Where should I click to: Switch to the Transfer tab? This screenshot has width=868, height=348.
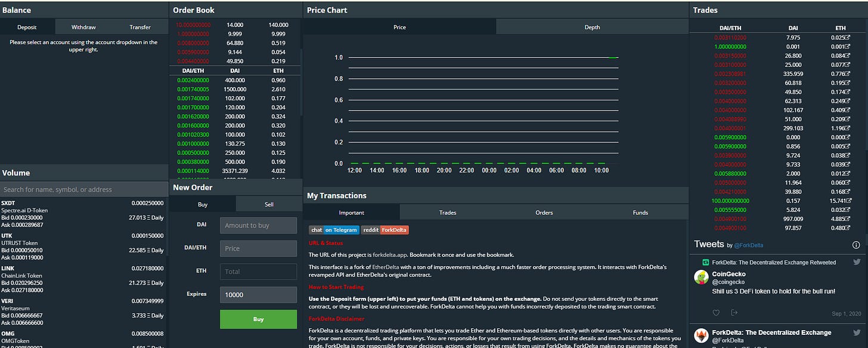[140, 27]
